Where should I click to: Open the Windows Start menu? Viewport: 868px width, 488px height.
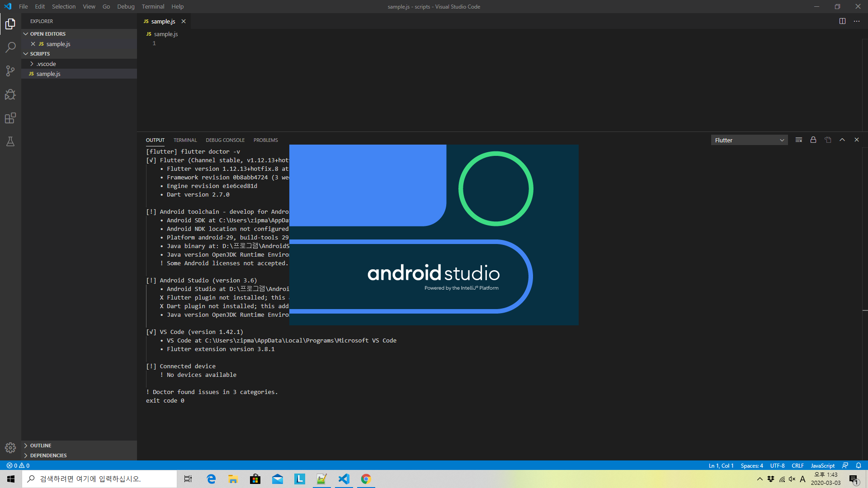point(11,479)
